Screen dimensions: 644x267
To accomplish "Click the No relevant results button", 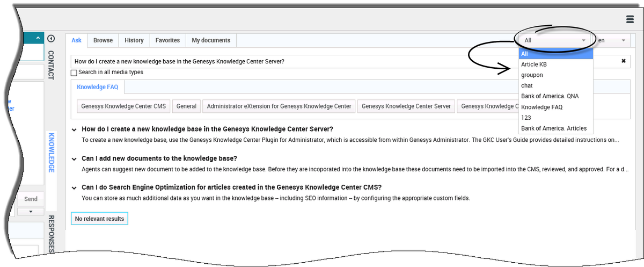I will pyautogui.click(x=99, y=219).
